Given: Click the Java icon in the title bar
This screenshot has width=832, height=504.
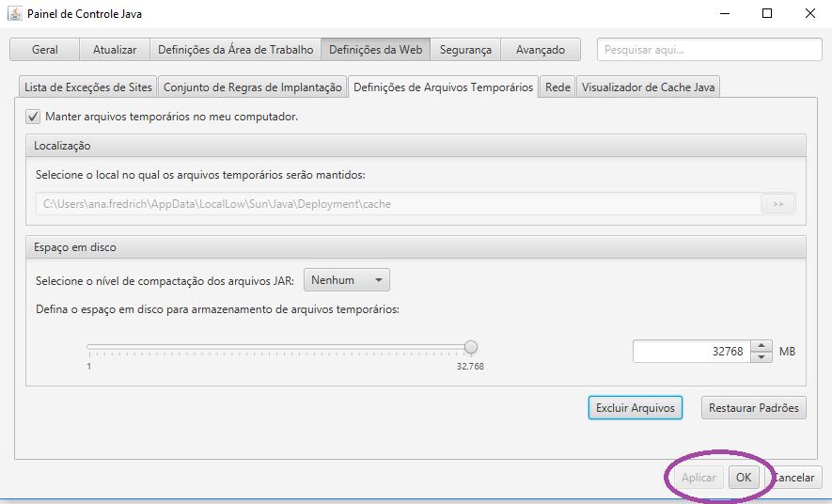Looking at the screenshot, I should pos(15,13).
